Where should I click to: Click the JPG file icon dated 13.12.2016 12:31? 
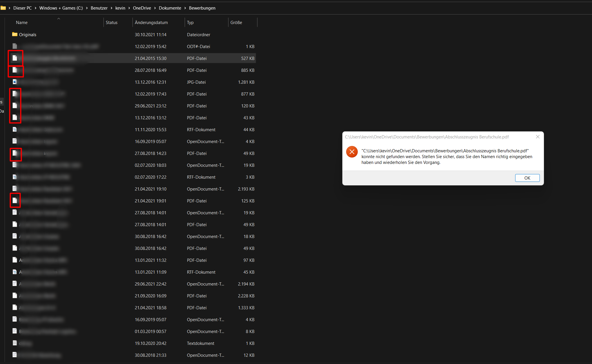[x=15, y=82]
